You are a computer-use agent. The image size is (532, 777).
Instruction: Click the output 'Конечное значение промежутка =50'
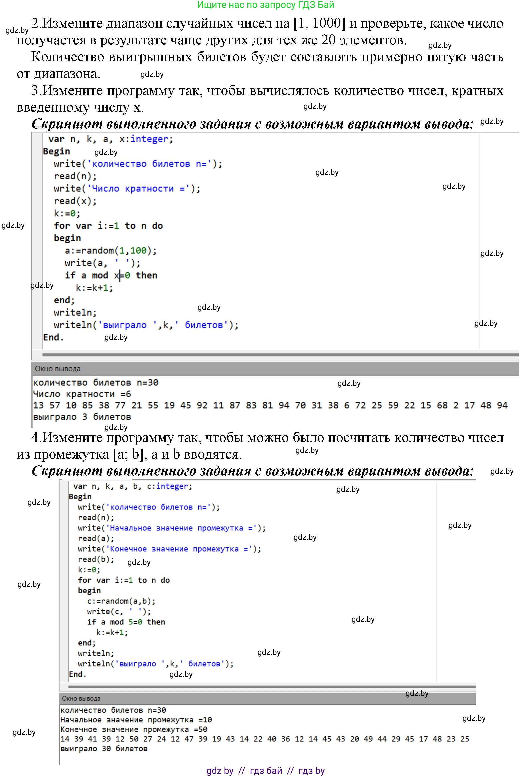pos(134,729)
